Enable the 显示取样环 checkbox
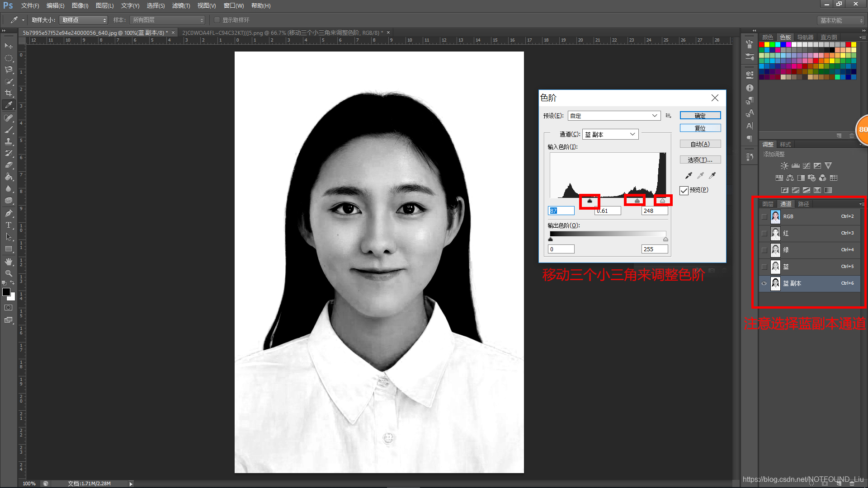The width and height of the screenshot is (868, 488). [217, 20]
